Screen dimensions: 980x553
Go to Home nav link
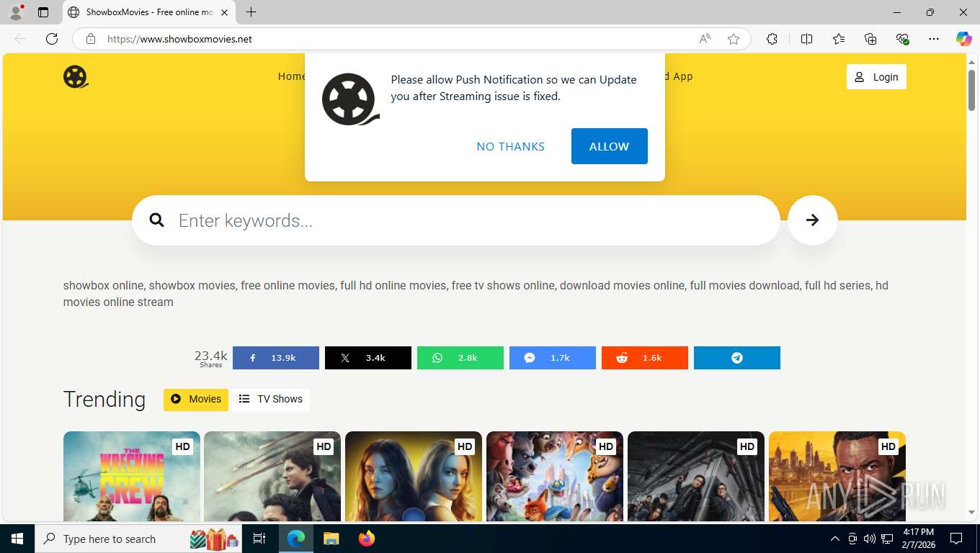point(291,76)
